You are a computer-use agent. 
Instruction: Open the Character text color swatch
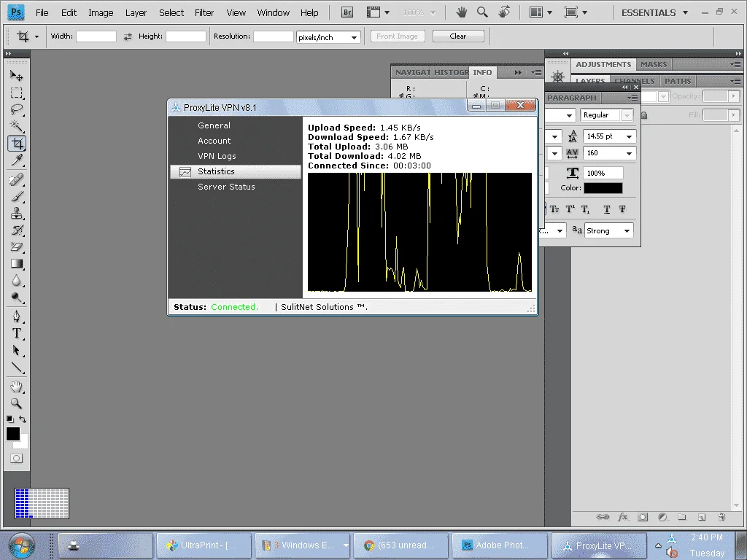603,188
